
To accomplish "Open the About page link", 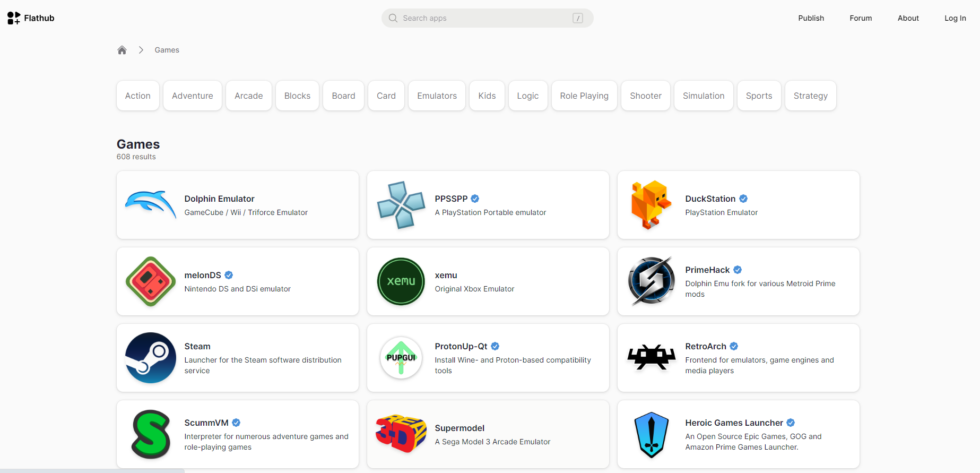I will 908,18.
